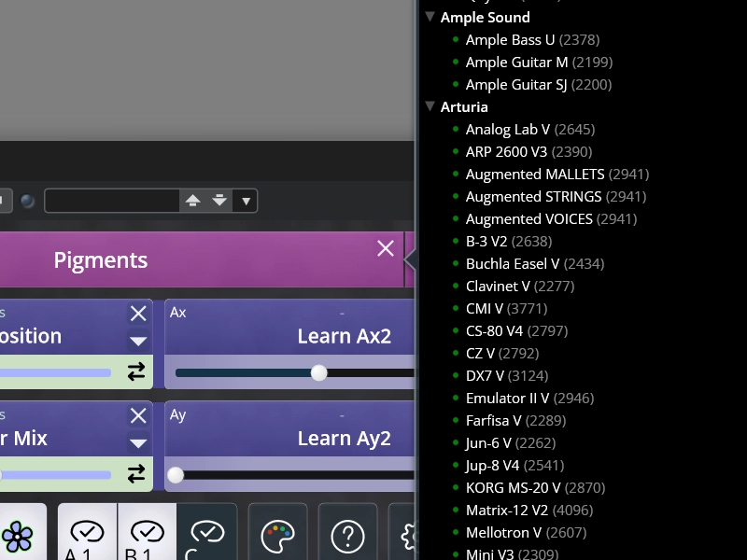Click the Learn Ax2 button

tap(344, 336)
